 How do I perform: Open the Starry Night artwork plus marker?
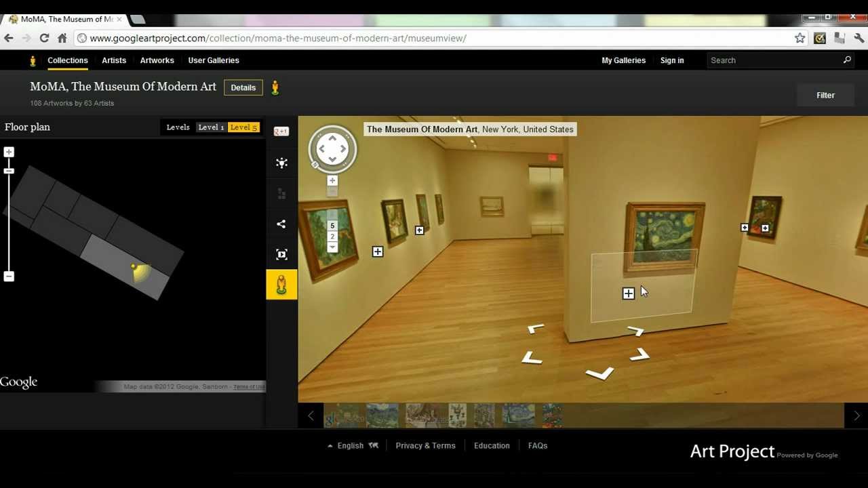(x=628, y=293)
